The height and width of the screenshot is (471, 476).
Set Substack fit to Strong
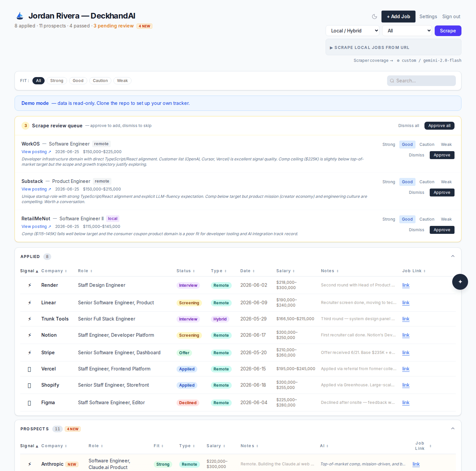(x=389, y=182)
